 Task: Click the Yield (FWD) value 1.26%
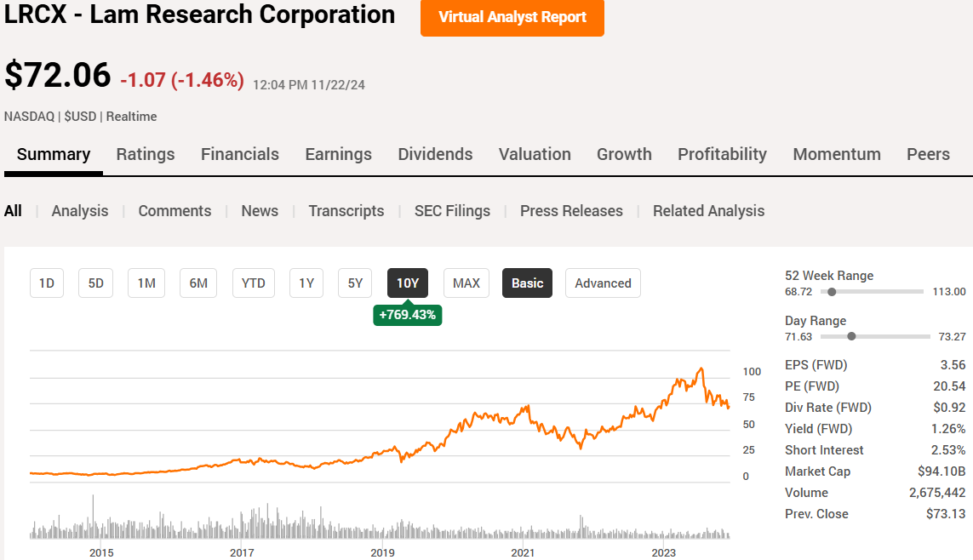click(x=948, y=429)
